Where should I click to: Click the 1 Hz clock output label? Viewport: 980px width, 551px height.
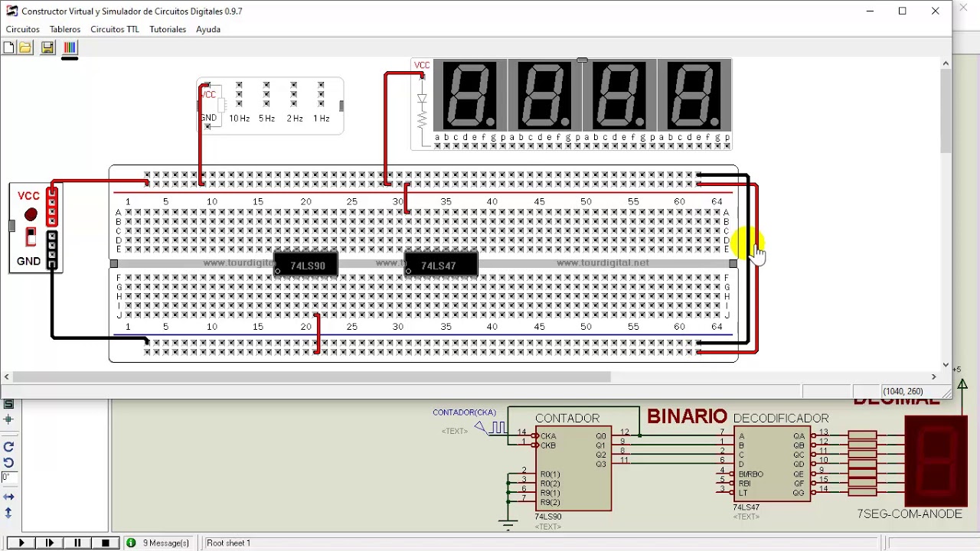pyautogui.click(x=322, y=119)
